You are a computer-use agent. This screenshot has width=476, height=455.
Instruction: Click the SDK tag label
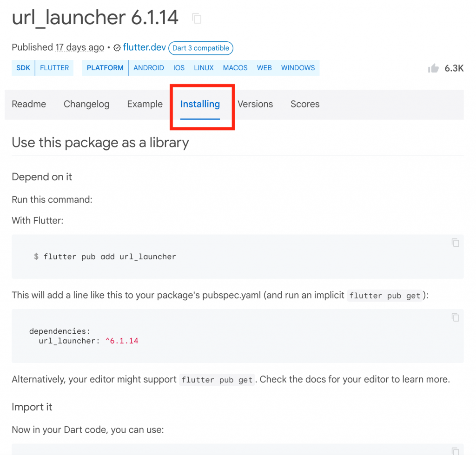tap(23, 68)
